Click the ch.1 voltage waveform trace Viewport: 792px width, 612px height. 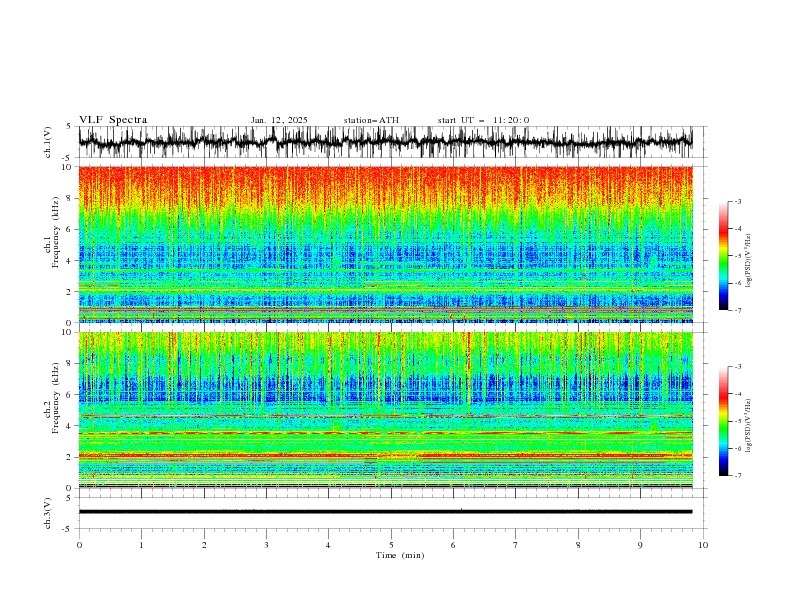click(385, 142)
